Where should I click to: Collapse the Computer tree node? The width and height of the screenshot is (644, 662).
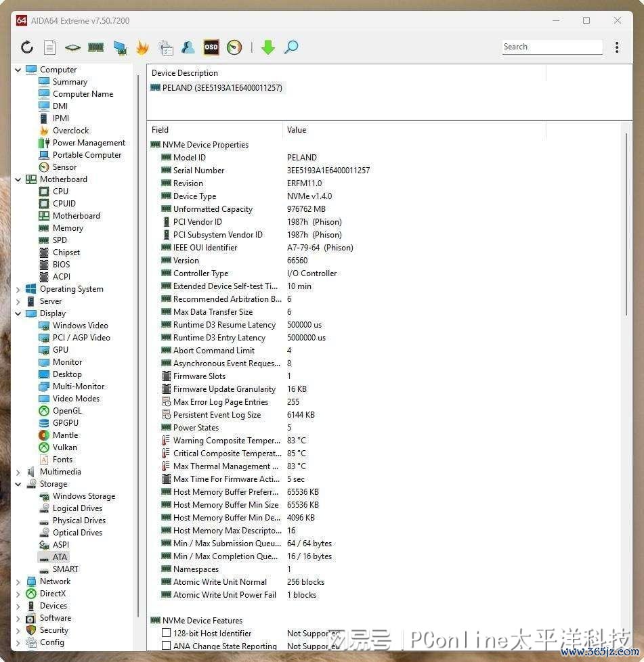coord(18,70)
